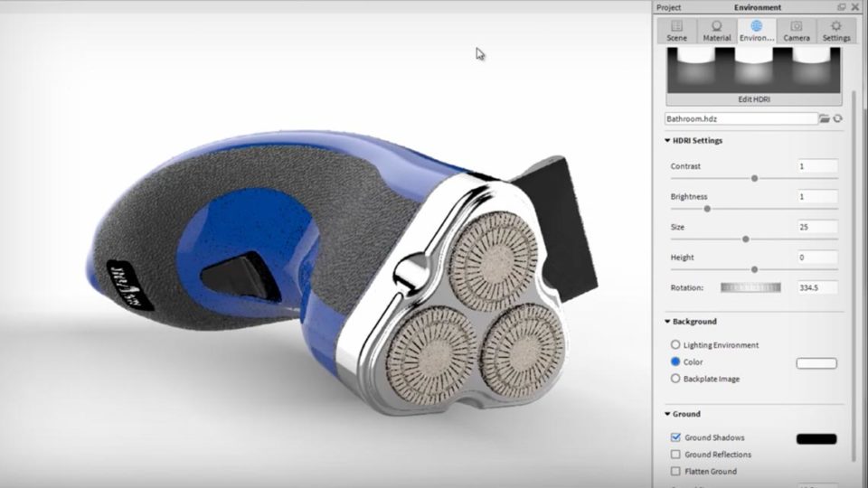
Task: Open the Settings gear tab
Action: [x=836, y=27]
